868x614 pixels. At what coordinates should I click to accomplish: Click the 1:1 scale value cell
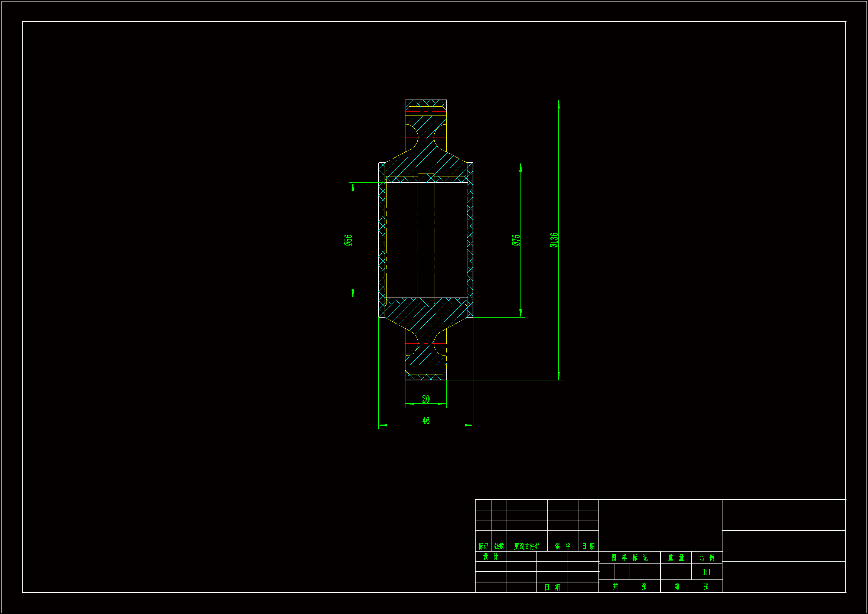707,572
